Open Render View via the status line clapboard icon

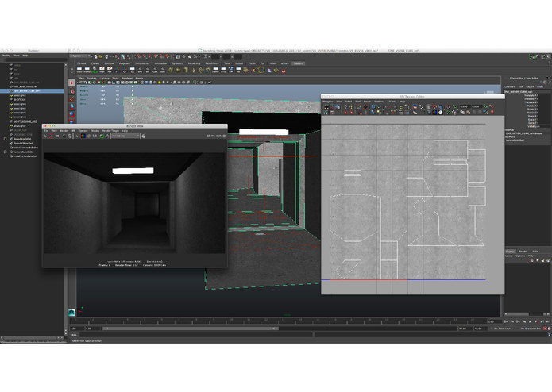178,56
